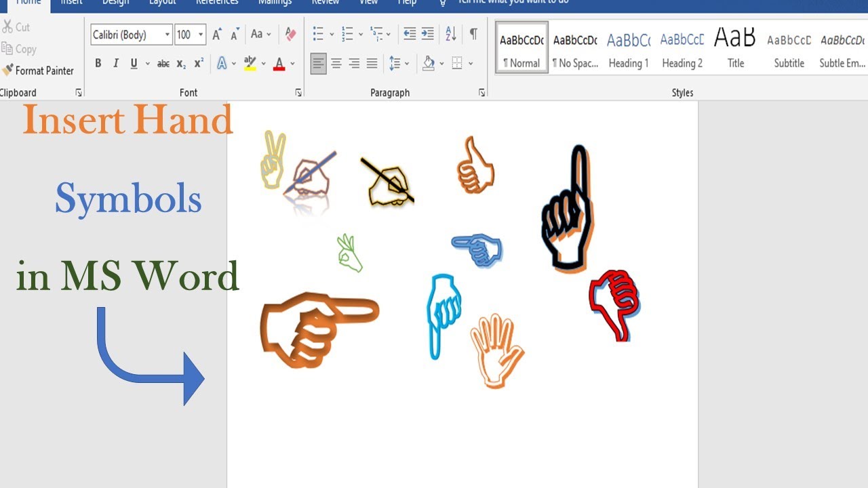Screen dimensions: 868x488
Task: Decrease the paragraph indent
Action: pyautogui.click(x=410, y=34)
